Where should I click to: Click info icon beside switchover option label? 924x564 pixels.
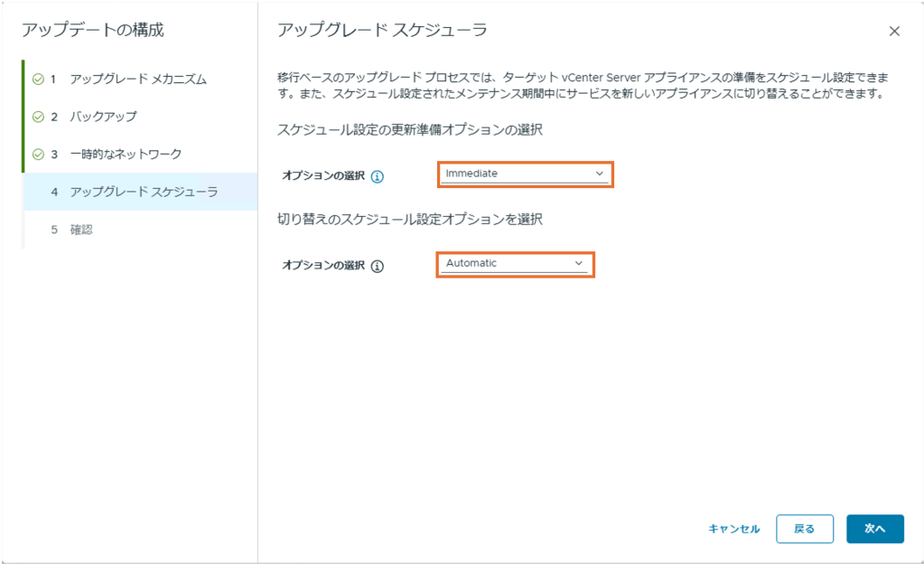coord(378,267)
